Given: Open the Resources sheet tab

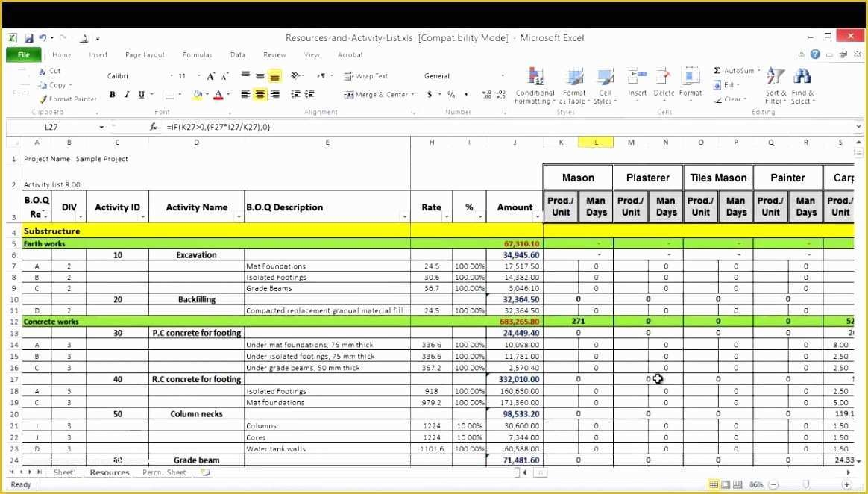Looking at the screenshot, I should (x=109, y=472).
